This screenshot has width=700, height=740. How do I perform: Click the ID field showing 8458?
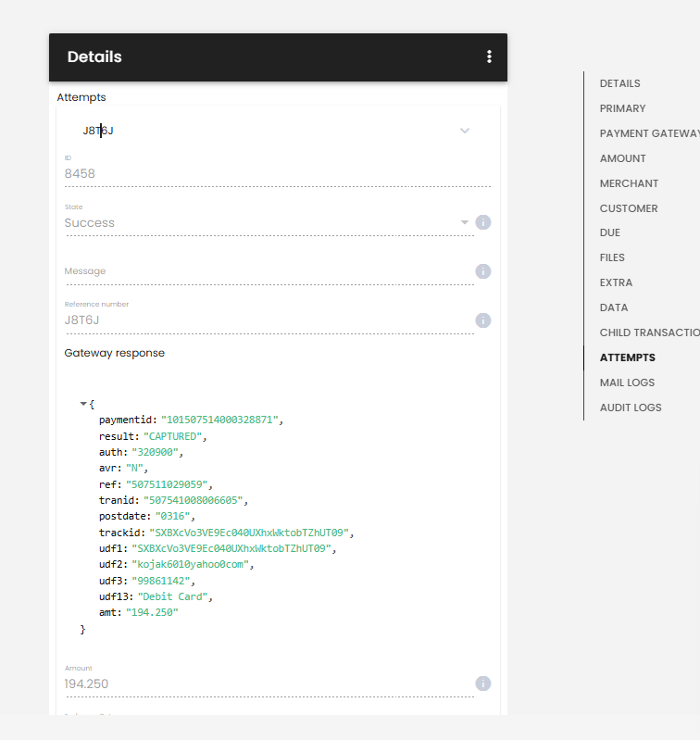[x=278, y=174]
